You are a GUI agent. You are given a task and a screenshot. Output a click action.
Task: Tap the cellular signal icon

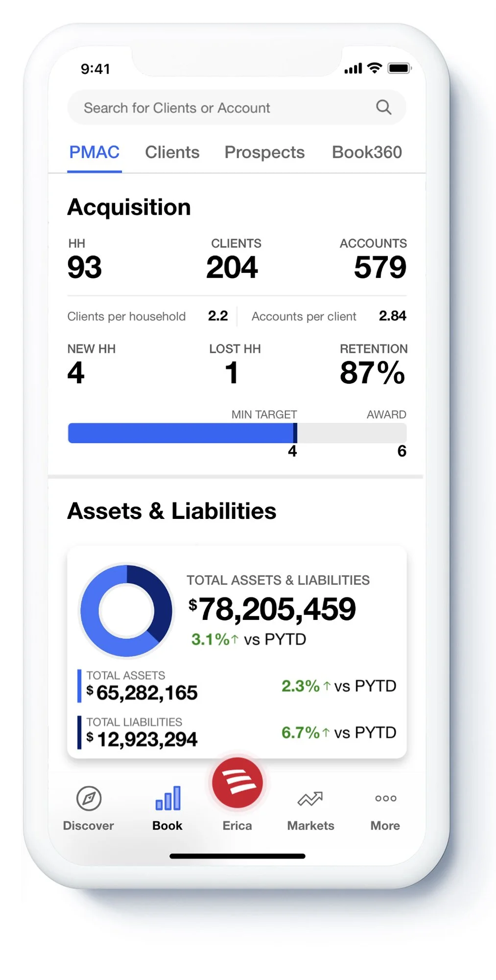(353, 69)
